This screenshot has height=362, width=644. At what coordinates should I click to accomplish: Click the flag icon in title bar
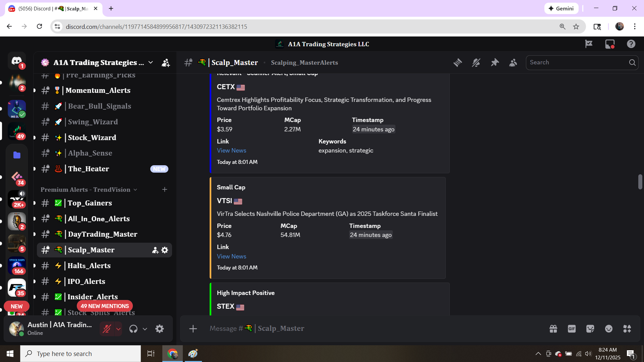tap(589, 44)
